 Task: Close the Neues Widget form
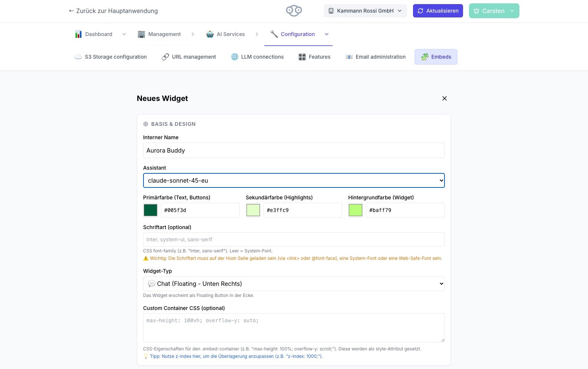coord(444,98)
